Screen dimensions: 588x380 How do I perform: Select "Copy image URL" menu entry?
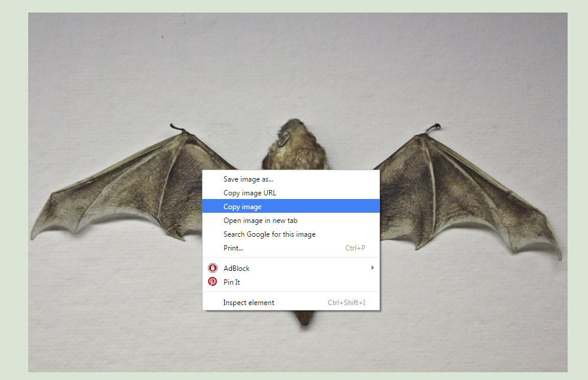[x=291, y=193]
